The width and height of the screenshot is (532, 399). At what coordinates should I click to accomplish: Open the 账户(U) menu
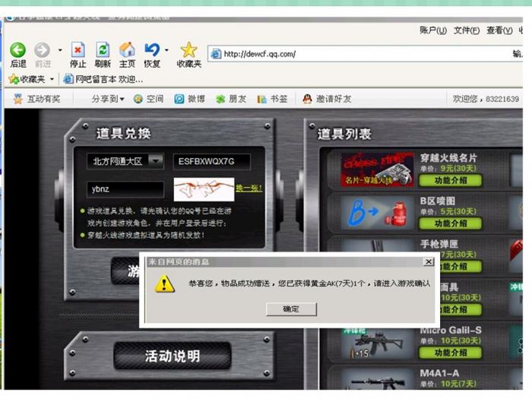[433, 30]
